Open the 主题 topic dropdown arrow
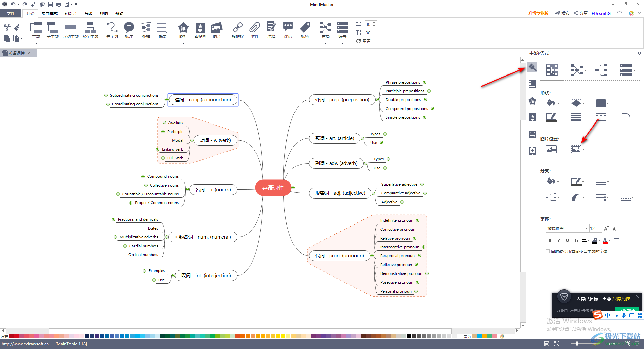The image size is (644, 349). [x=36, y=43]
